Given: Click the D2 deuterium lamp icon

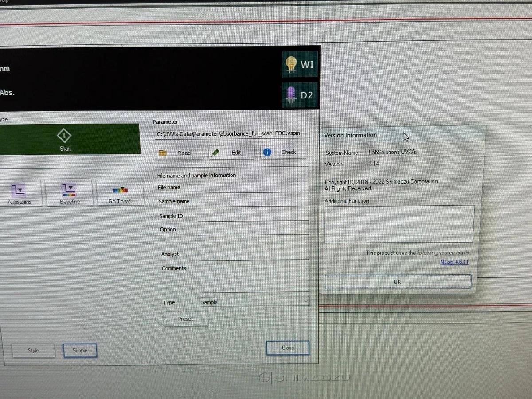Looking at the screenshot, I should (x=300, y=95).
